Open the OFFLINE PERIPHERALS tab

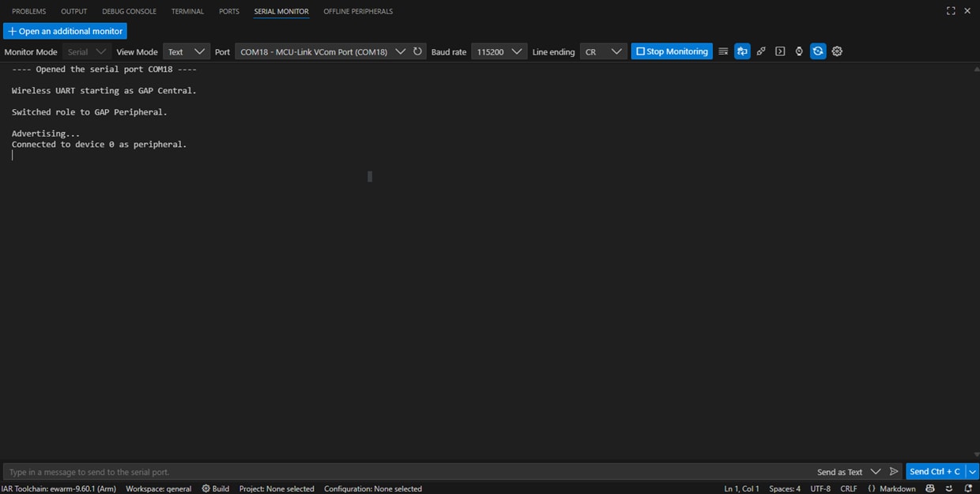[x=357, y=11]
